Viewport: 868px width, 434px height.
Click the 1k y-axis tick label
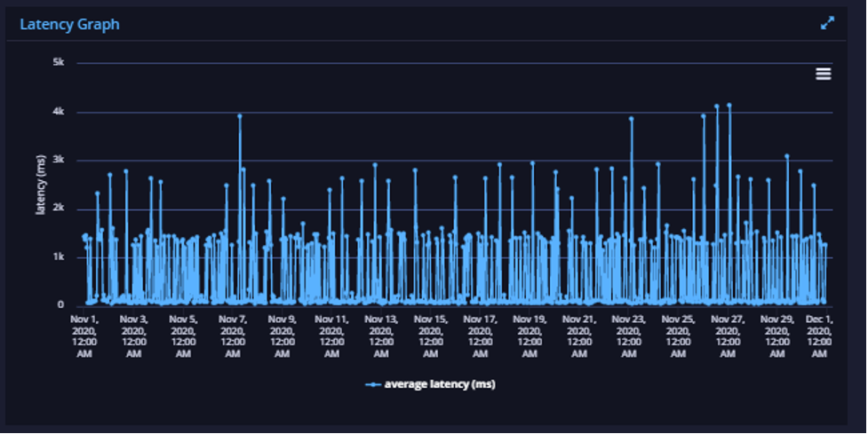[59, 257]
